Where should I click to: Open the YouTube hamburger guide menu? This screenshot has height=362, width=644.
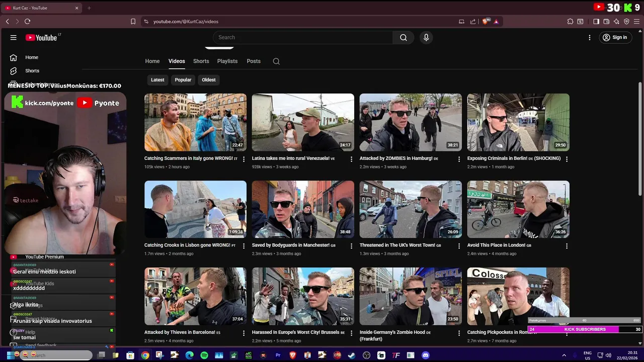coord(14,38)
